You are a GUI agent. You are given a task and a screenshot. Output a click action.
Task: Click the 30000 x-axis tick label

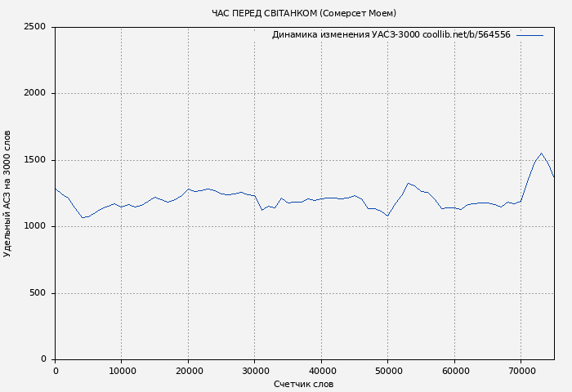tap(255, 371)
